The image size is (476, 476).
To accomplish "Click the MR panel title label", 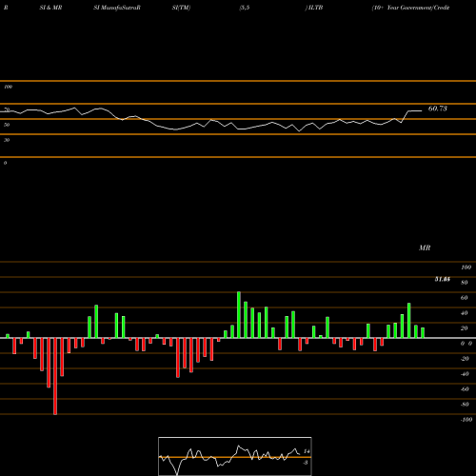I will (425, 248).
